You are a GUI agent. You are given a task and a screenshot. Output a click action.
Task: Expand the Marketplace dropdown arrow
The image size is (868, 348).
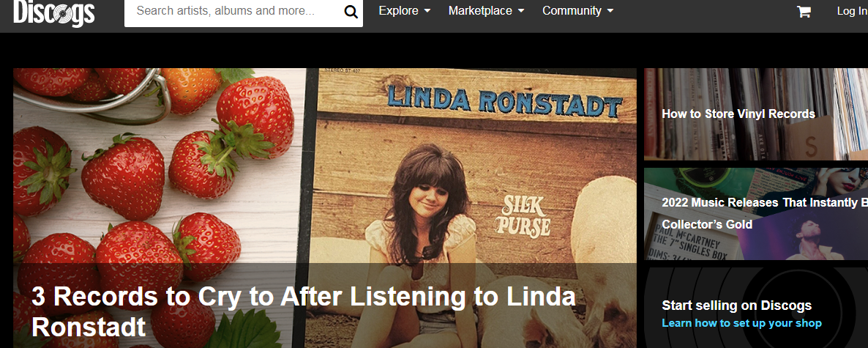(x=521, y=11)
